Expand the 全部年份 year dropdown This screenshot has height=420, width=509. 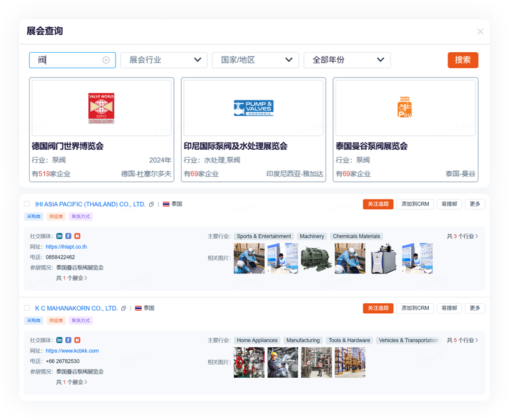coord(347,60)
